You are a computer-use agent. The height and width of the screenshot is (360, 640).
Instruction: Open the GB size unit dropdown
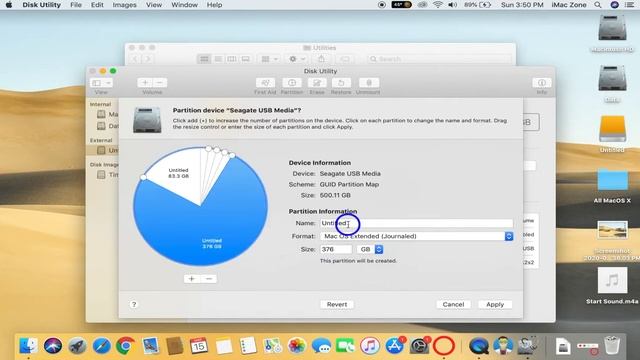point(370,249)
